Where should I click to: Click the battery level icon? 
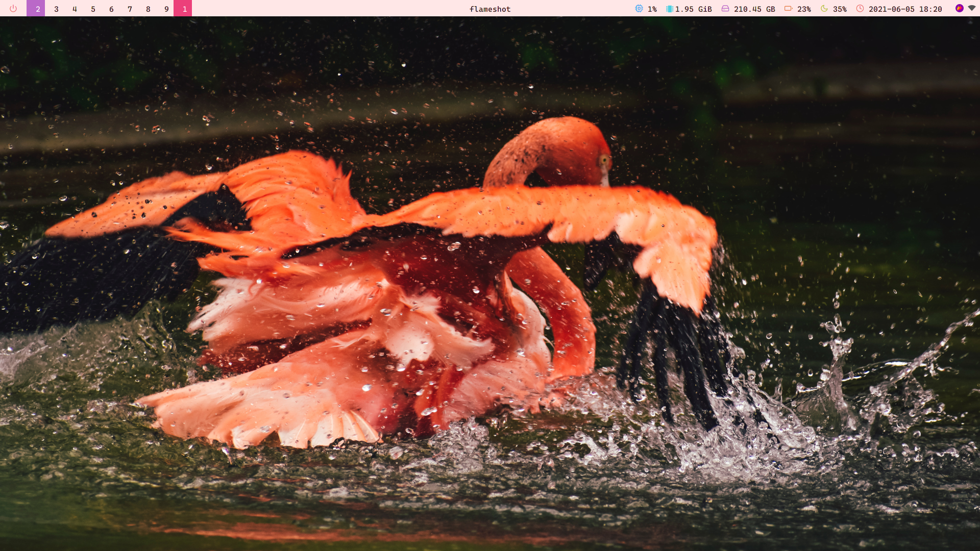tap(788, 9)
